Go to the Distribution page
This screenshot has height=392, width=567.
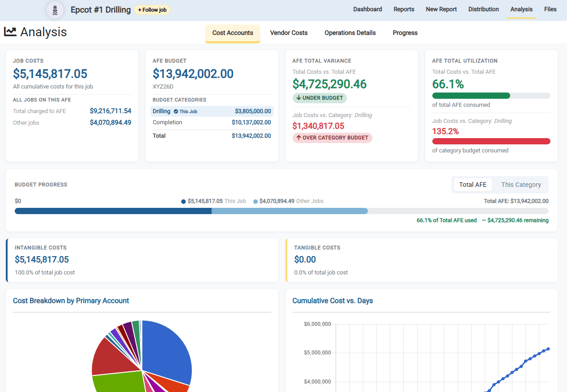click(483, 9)
